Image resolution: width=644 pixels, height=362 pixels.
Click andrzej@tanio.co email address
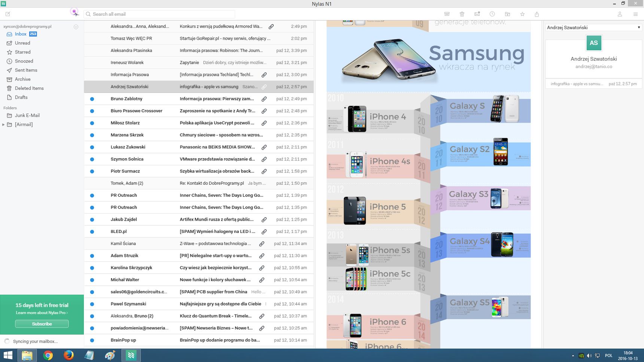(593, 67)
